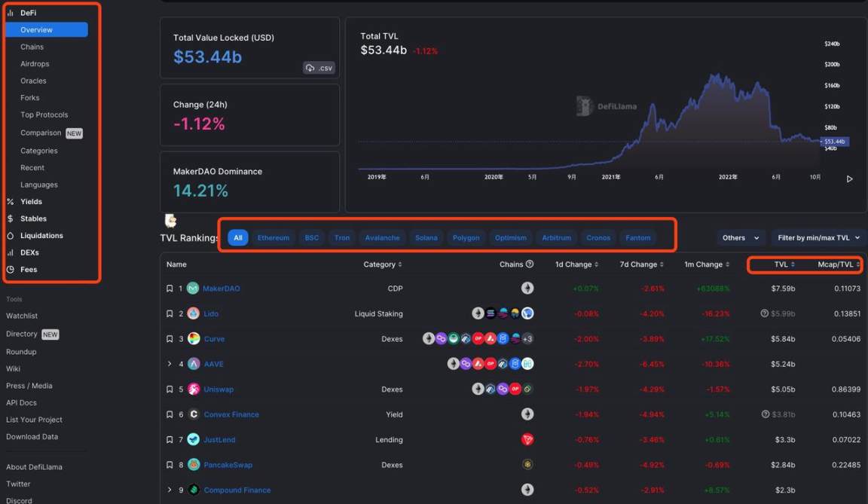Viewport: 868px width, 504px height.
Task: Filter rankings by Tron chain
Action: 341,238
